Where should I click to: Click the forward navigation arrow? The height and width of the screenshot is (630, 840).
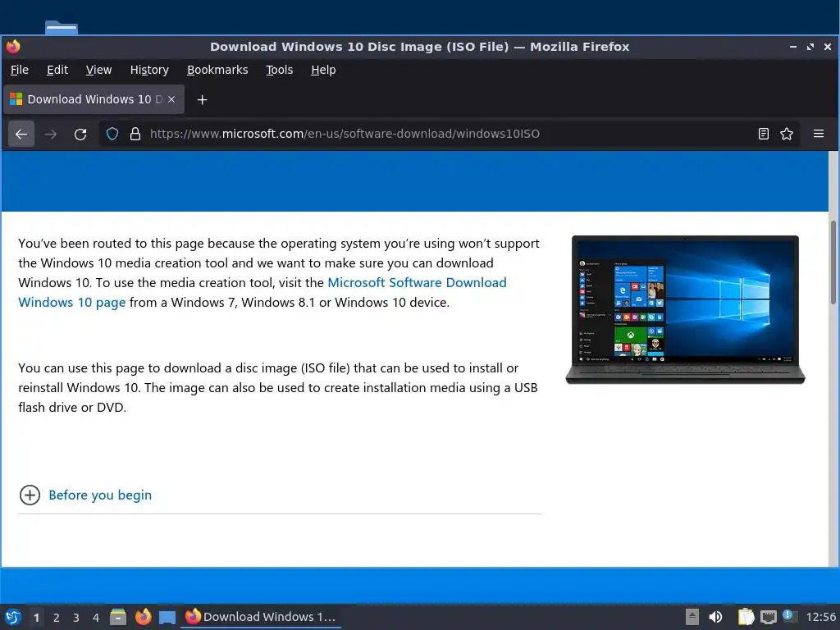click(x=51, y=134)
